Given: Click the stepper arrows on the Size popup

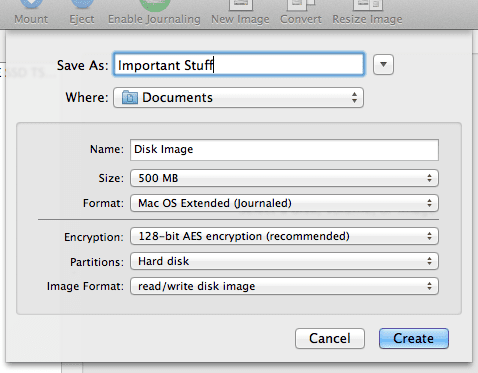Looking at the screenshot, I should tap(429, 178).
